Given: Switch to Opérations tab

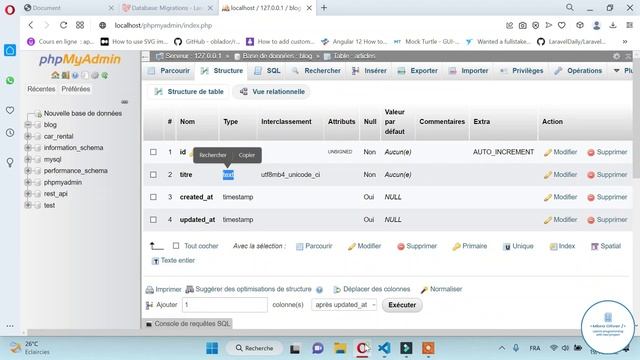Looking at the screenshot, I should click(x=578, y=71).
